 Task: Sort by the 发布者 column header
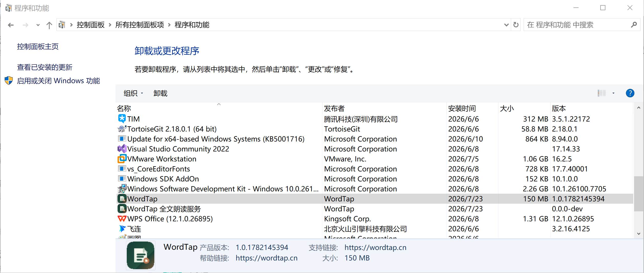(x=385, y=108)
